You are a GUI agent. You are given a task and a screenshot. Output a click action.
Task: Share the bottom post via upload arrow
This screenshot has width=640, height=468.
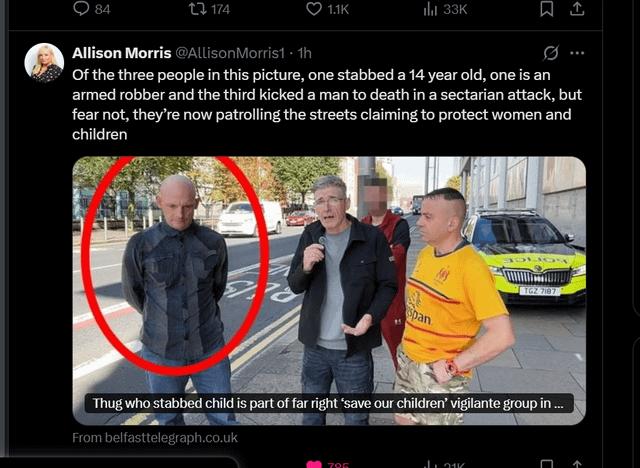(x=577, y=464)
